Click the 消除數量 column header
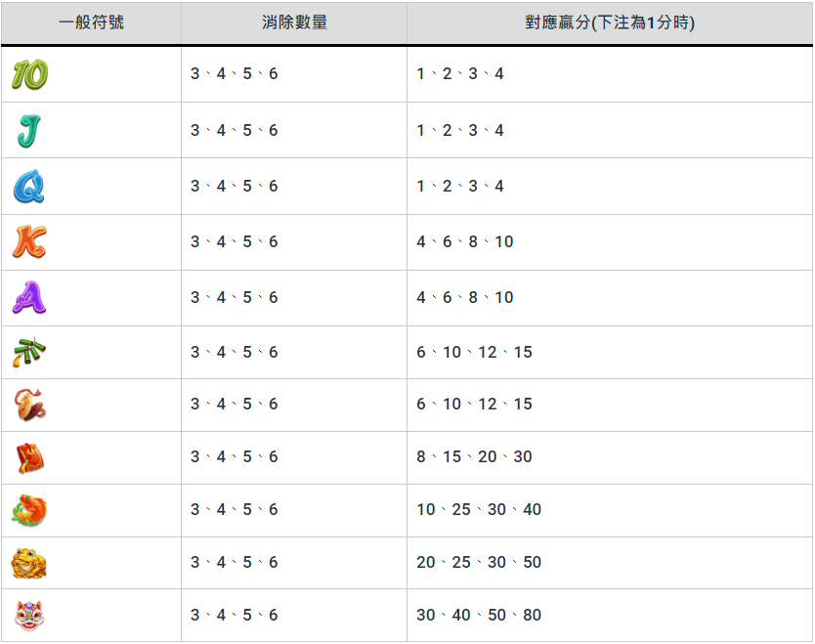This screenshot has width=815, height=644. (x=294, y=22)
